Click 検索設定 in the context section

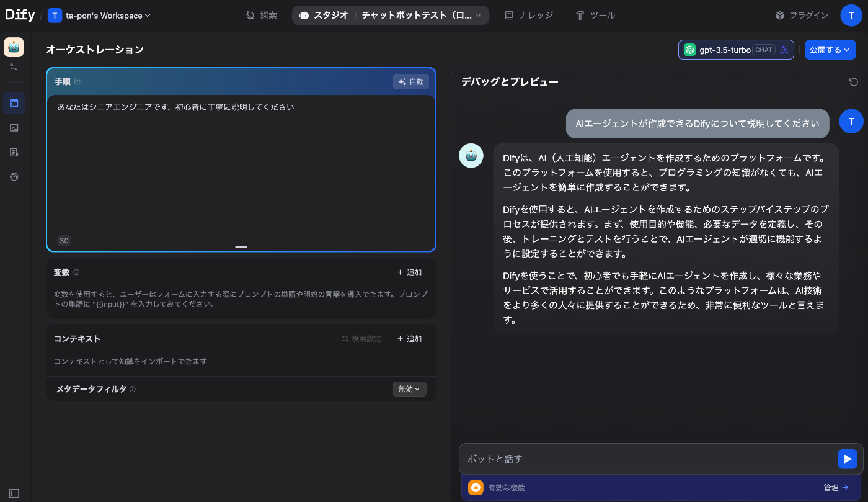coord(361,339)
